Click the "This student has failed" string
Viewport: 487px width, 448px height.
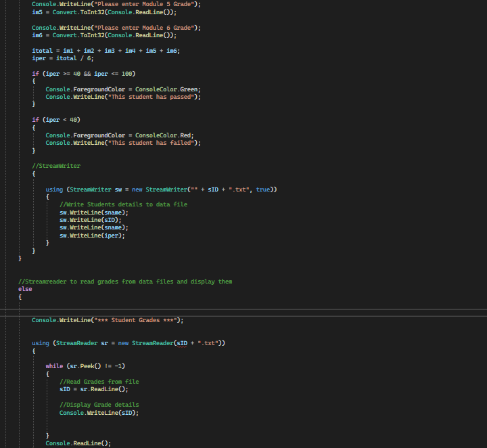151,143
